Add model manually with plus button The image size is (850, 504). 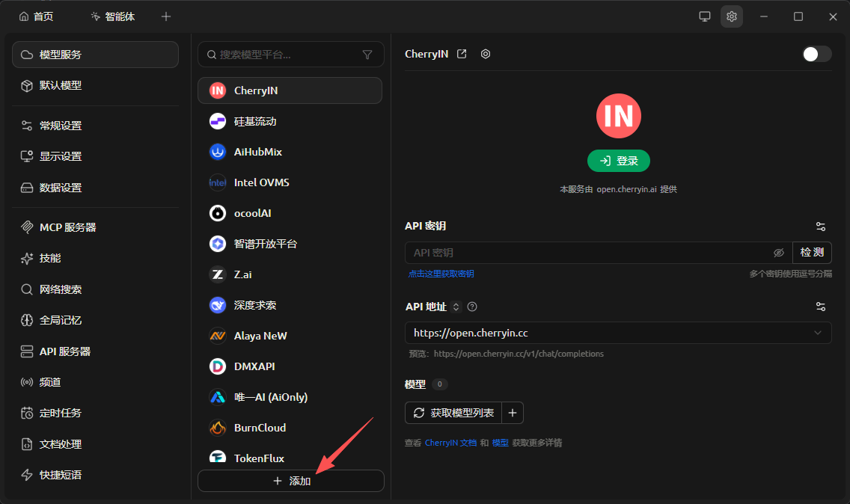[513, 413]
